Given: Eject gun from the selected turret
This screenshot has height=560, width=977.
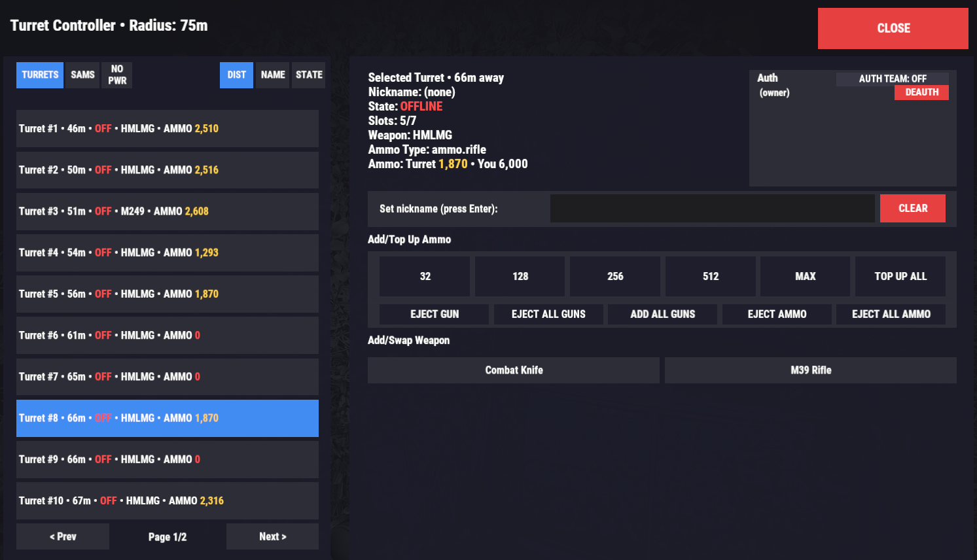Looking at the screenshot, I should click(x=434, y=315).
